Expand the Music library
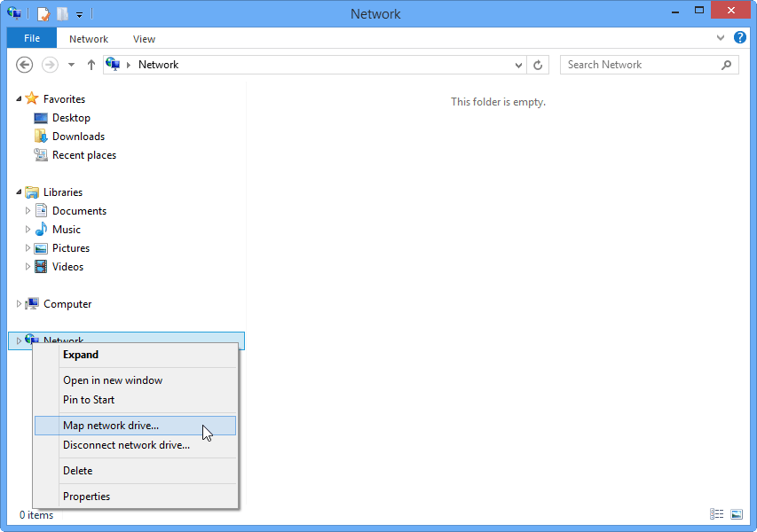This screenshot has height=532, width=757. 28,230
